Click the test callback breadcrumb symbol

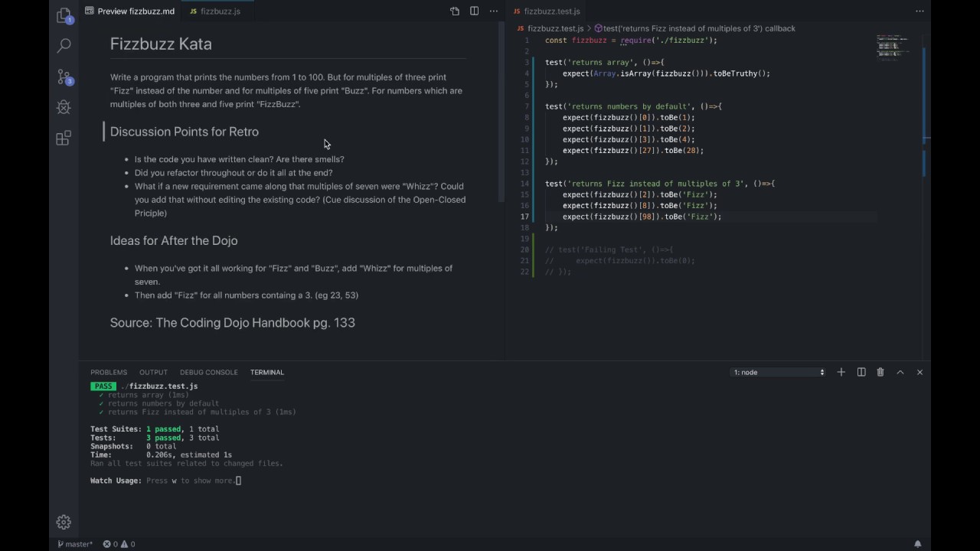(x=695, y=28)
